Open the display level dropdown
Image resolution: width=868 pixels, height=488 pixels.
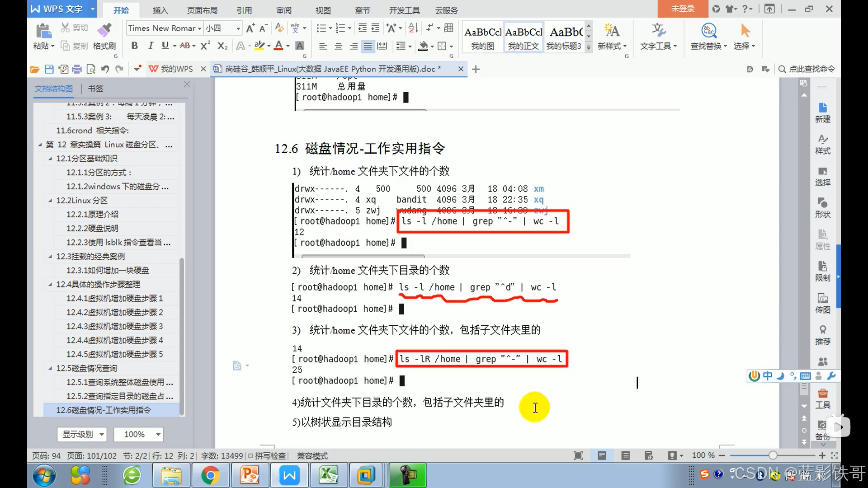point(82,434)
